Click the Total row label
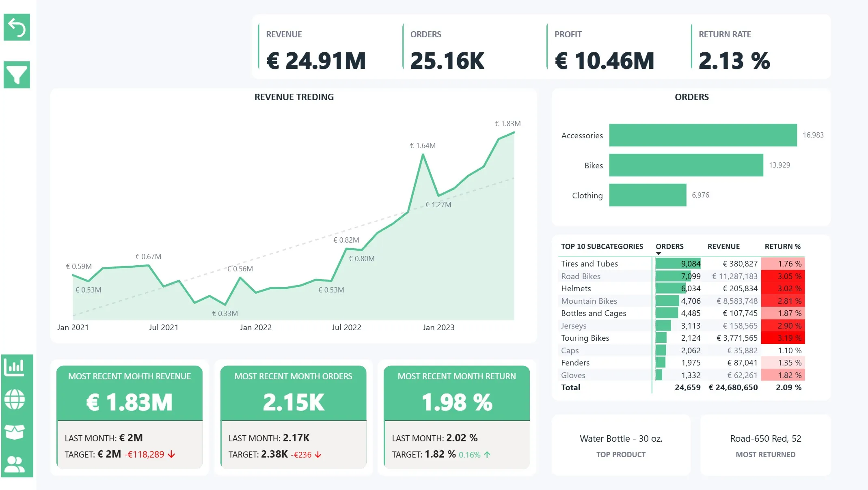 (570, 387)
